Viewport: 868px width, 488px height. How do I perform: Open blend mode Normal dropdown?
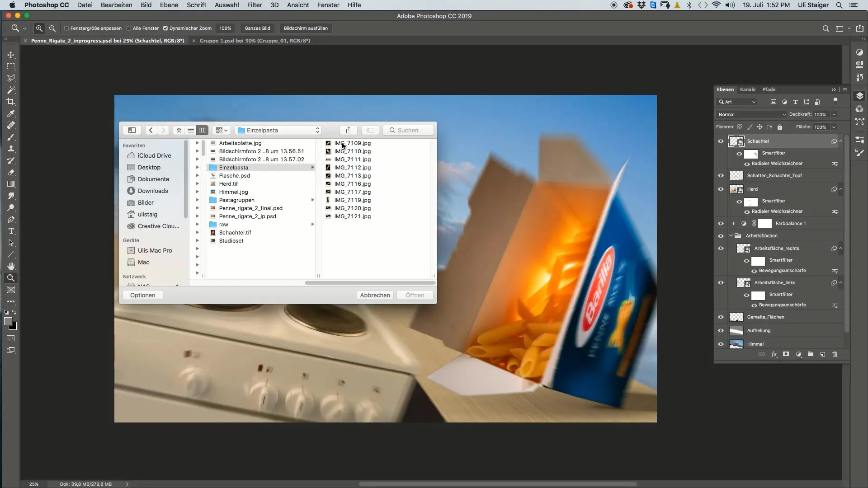click(x=751, y=114)
